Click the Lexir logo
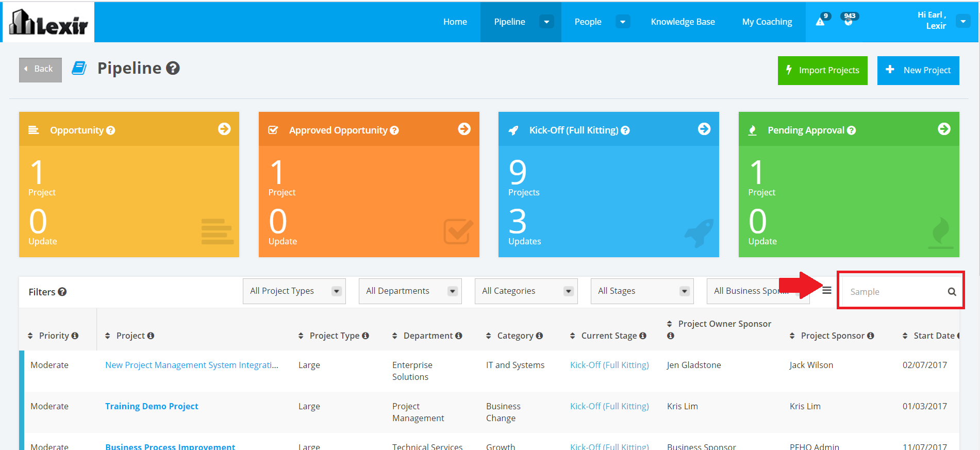The height and width of the screenshot is (450, 980). pyautogui.click(x=48, y=22)
